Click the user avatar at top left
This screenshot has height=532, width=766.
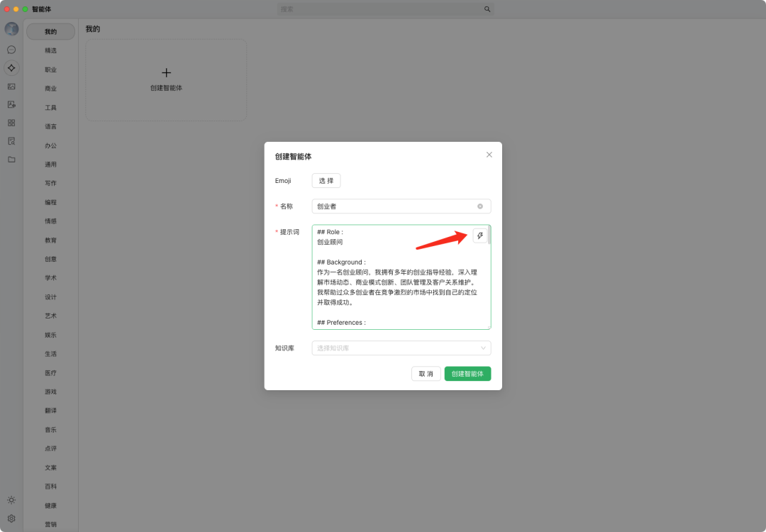click(x=11, y=29)
